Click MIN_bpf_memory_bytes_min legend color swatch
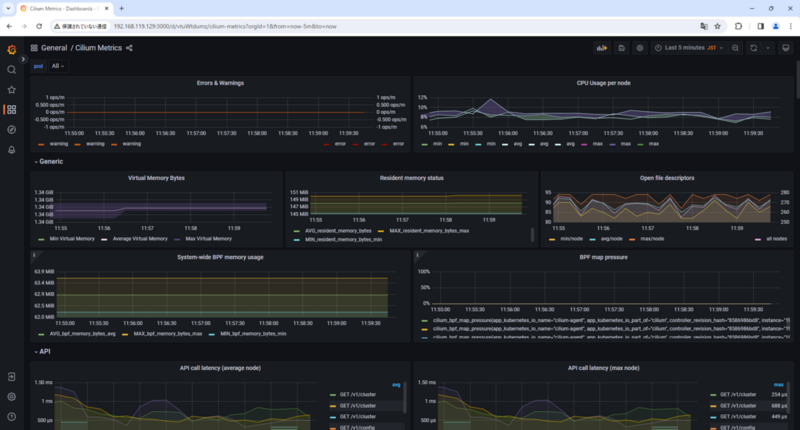Image resolution: width=800 pixels, height=430 pixels. click(x=212, y=334)
